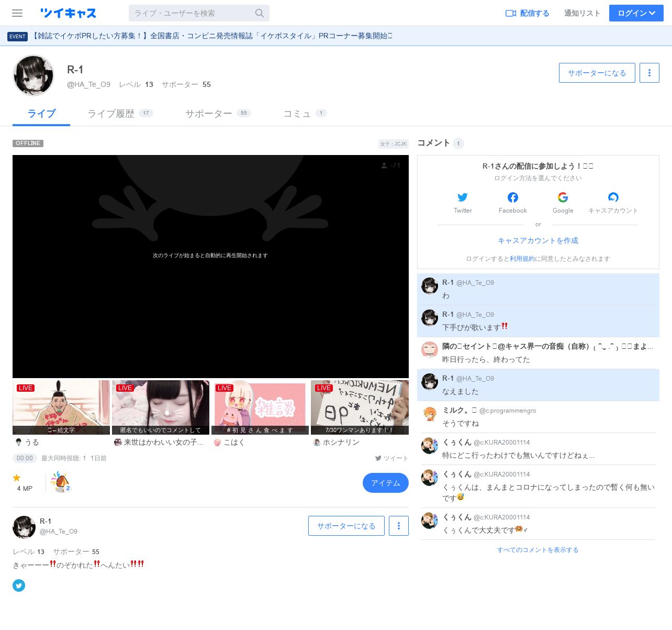The width and height of the screenshot is (672, 630).
Task: Click くぅくん avatar beside the コロナ comment
Action: [430, 478]
